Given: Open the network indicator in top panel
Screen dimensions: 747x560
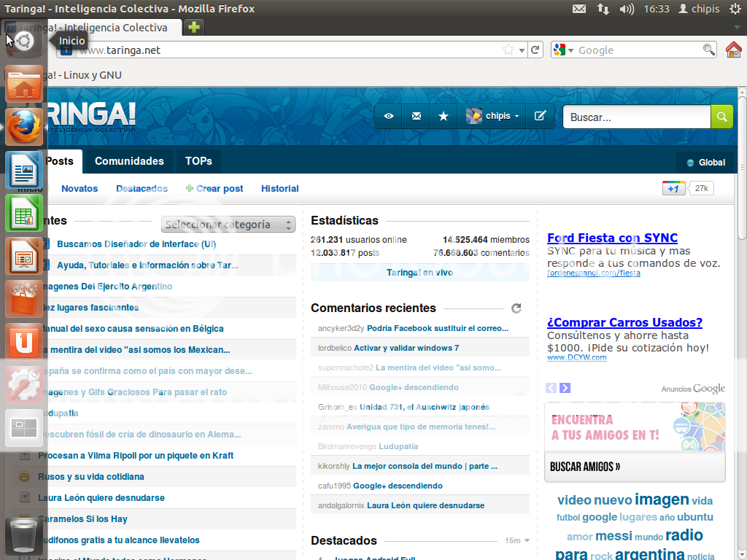Looking at the screenshot, I should (603, 9).
